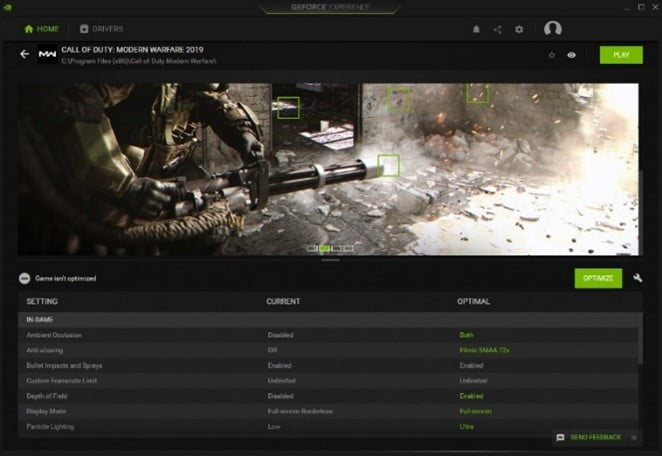The height and width of the screenshot is (456, 662).
Task: Select the Custom Framerate Limit row
Action: [328, 380]
